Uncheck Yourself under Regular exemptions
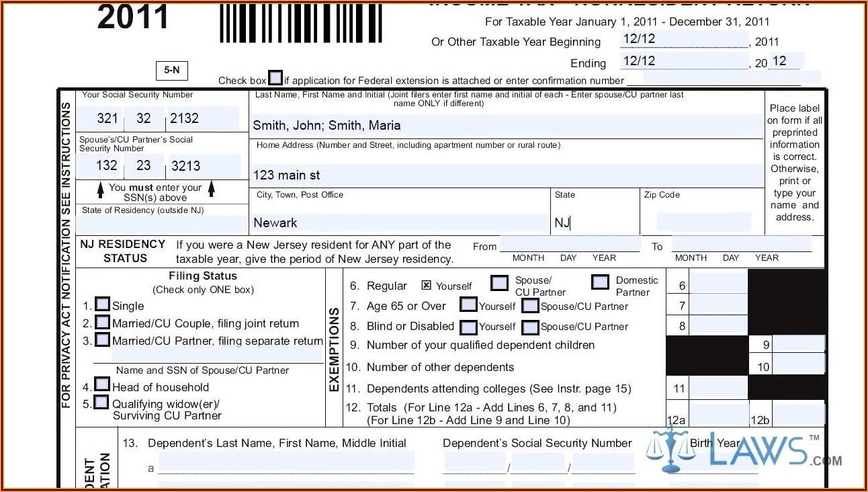The width and height of the screenshot is (868, 492). pos(427,285)
